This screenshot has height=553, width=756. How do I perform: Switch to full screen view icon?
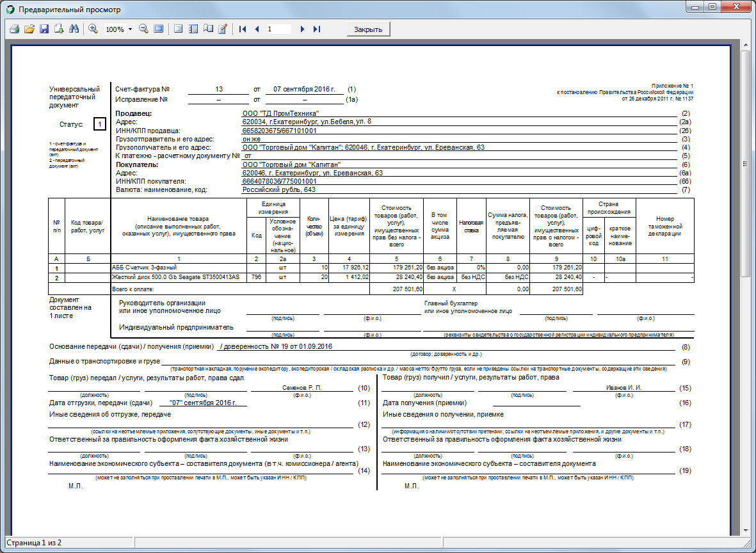coord(158,29)
